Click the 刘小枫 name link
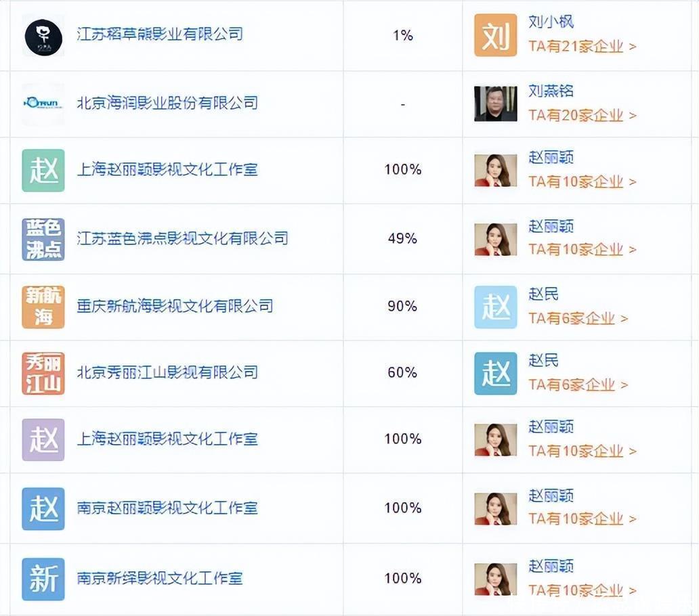The image size is (699, 616). 551,22
